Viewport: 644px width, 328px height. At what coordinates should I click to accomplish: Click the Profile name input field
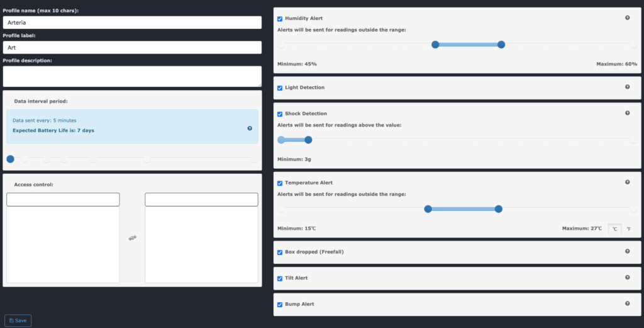point(132,23)
